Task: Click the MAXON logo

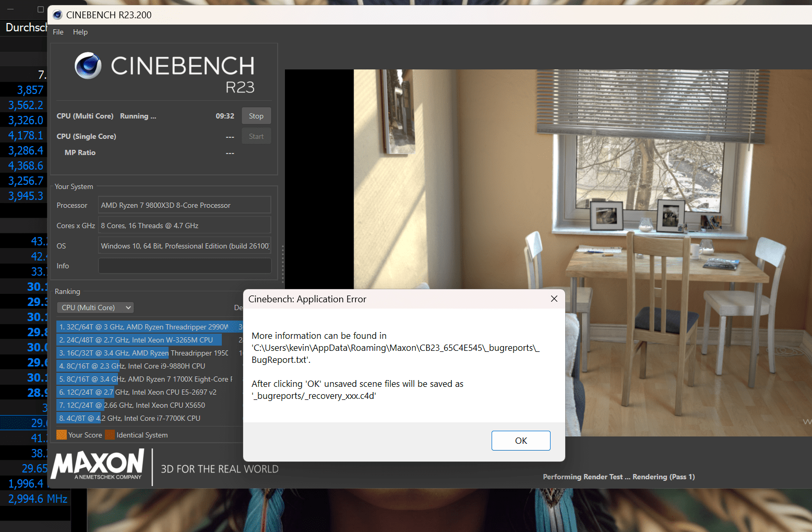Action: point(98,464)
